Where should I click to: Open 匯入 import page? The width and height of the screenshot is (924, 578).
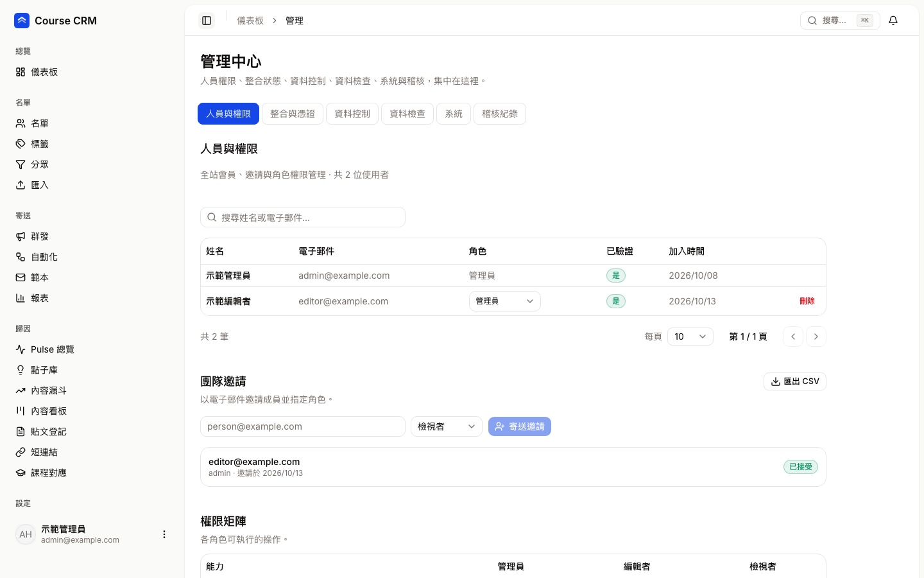coord(92,185)
